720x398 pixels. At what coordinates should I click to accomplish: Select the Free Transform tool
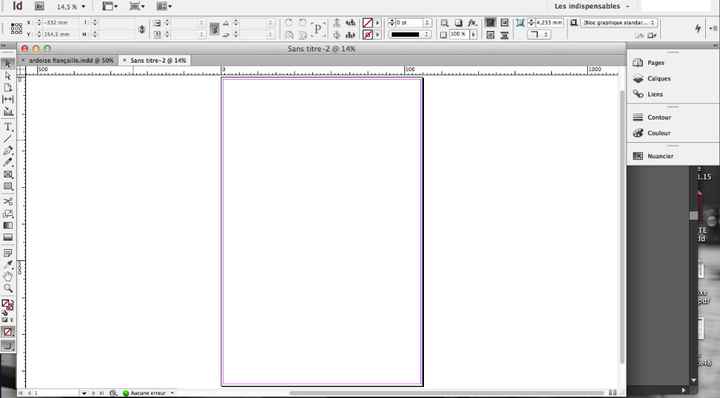8,213
